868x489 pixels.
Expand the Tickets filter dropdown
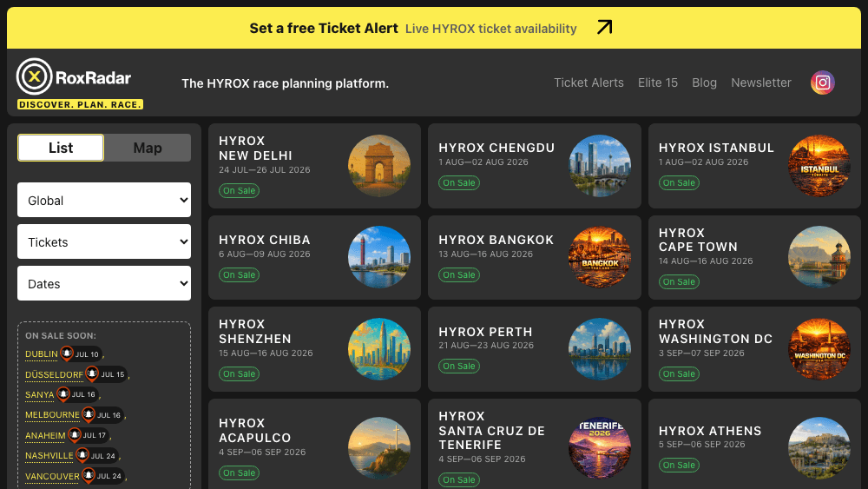tap(104, 241)
